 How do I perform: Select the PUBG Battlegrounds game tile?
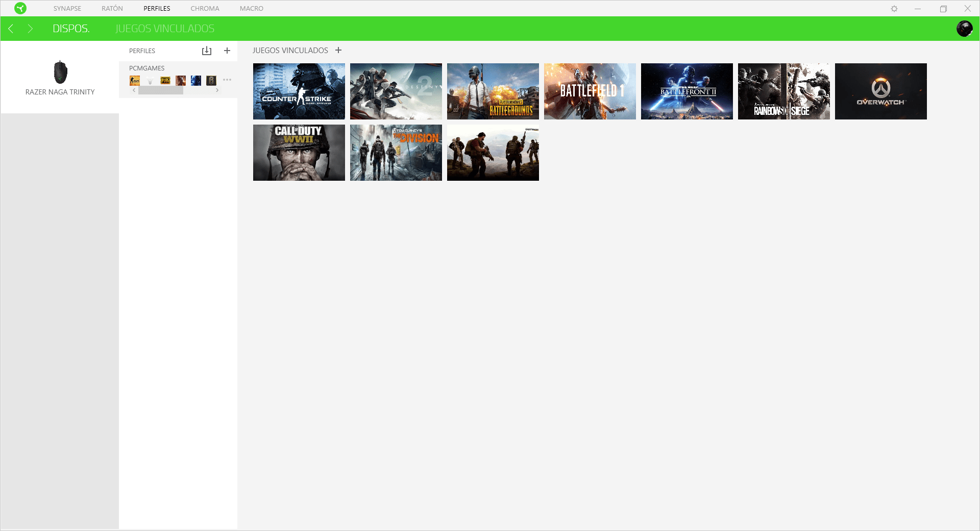click(x=493, y=91)
